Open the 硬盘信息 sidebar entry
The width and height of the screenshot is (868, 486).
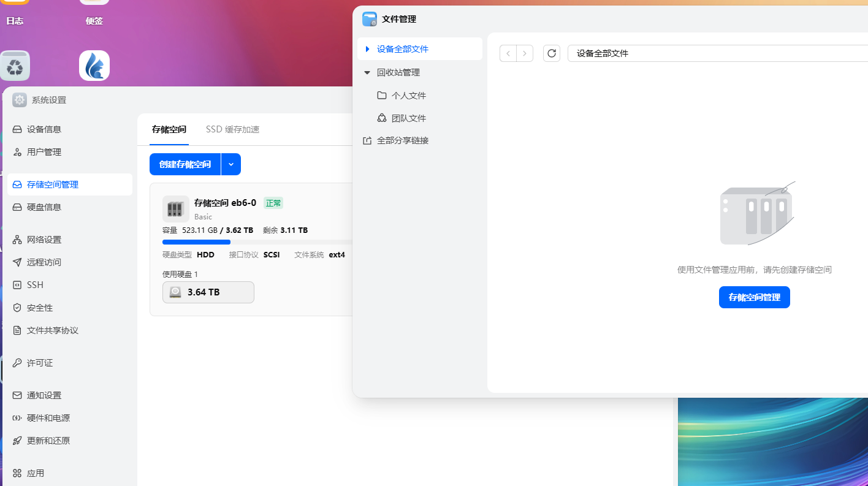click(70, 207)
